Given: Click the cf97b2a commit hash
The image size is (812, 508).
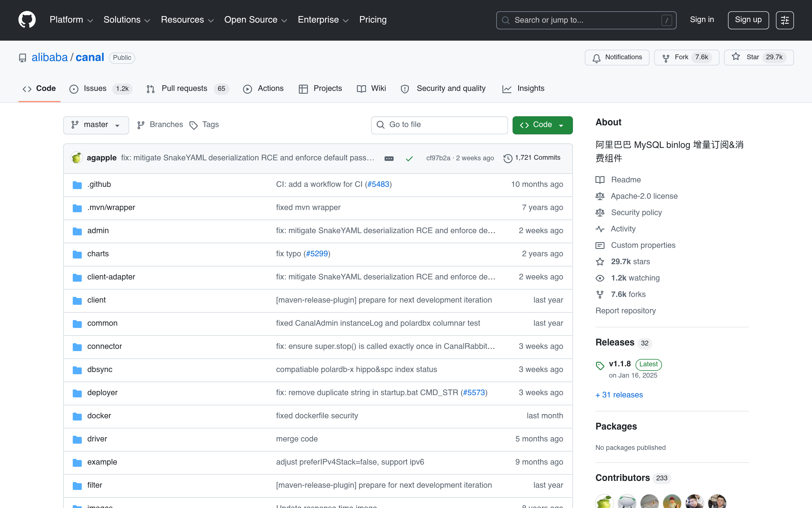Looking at the screenshot, I should pyautogui.click(x=438, y=158).
